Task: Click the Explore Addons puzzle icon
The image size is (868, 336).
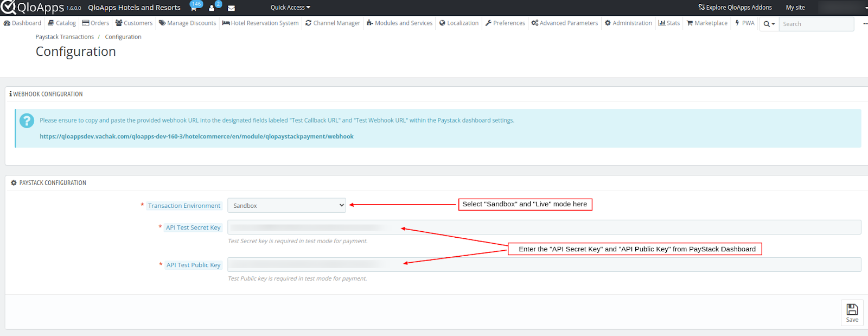Action: pyautogui.click(x=701, y=8)
